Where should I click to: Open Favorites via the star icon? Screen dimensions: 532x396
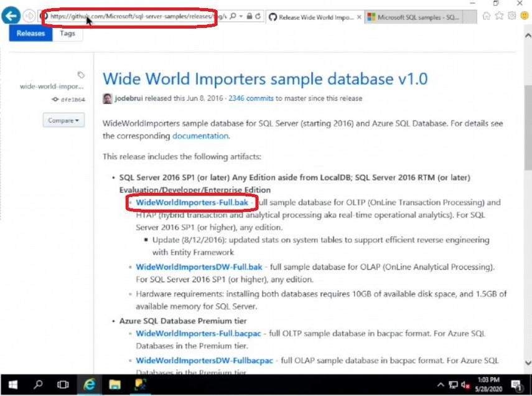click(x=500, y=16)
